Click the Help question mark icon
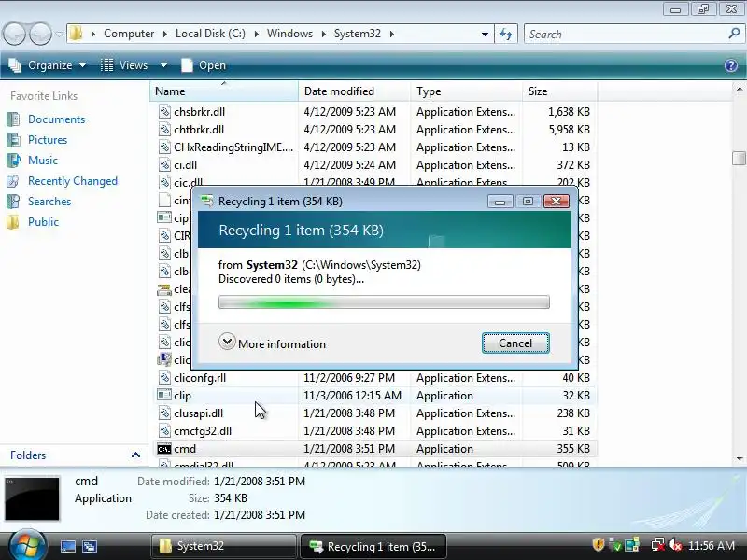Screen dimensions: 747x560 point(731,65)
